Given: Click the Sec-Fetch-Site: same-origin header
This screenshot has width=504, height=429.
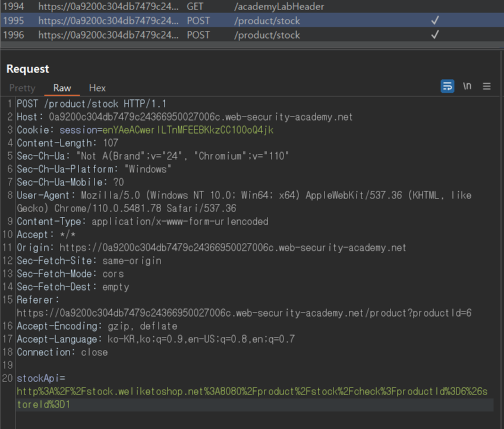Looking at the screenshot, I should pyautogui.click(x=89, y=261).
